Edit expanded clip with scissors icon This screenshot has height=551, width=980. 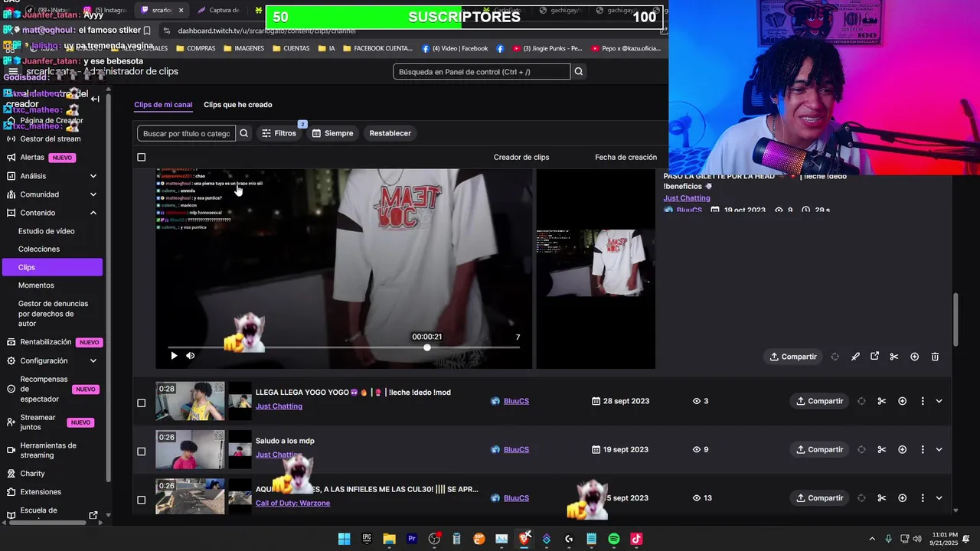click(x=893, y=357)
